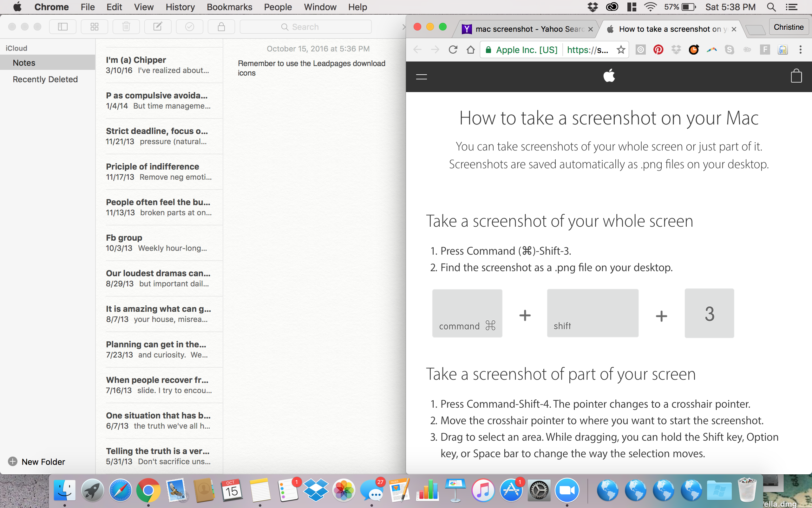
Task: Show attachments browser in Notes toolbar
Action: pyautogui.click(x=94, y=27)
